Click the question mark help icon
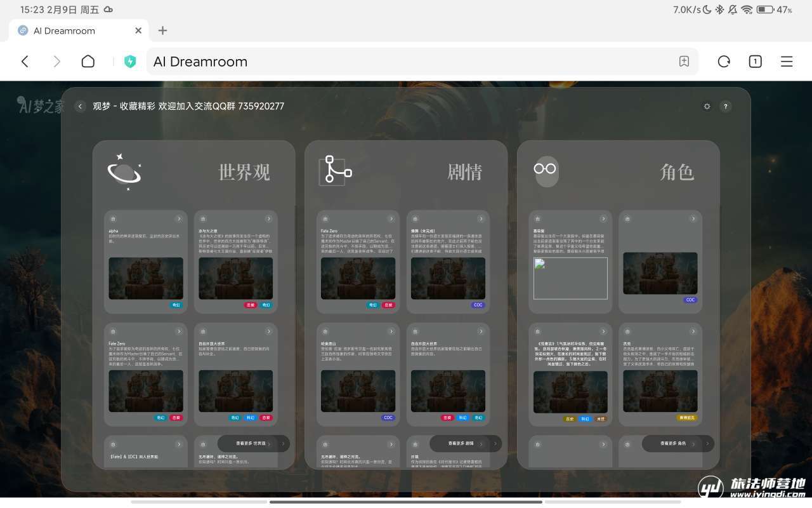 click(726, 107)
